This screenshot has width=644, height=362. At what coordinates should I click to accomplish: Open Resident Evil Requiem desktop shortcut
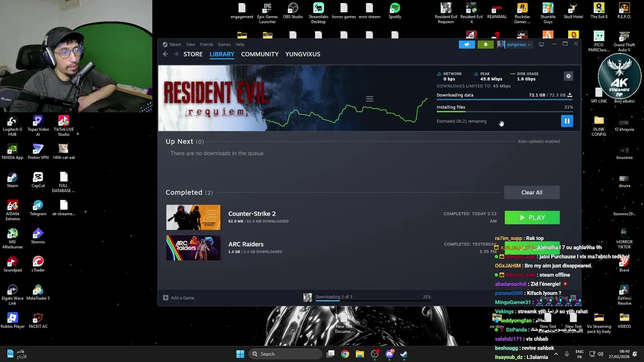(446, 13)
